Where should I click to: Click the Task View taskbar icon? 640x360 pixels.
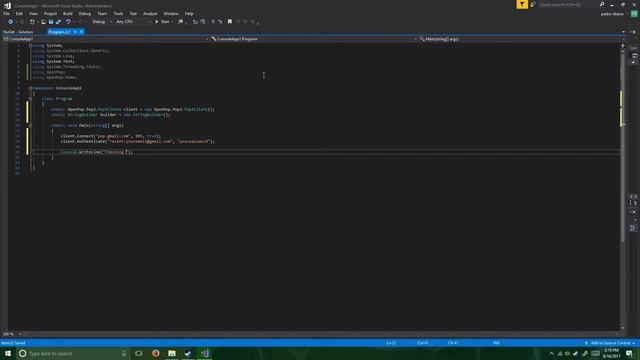click(139, 353)
